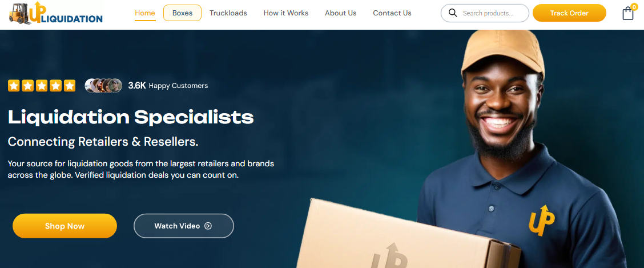The height and width of the screenshot is (268, 644).
Task: Click the magnifying glass search icon
Action: 453,13
